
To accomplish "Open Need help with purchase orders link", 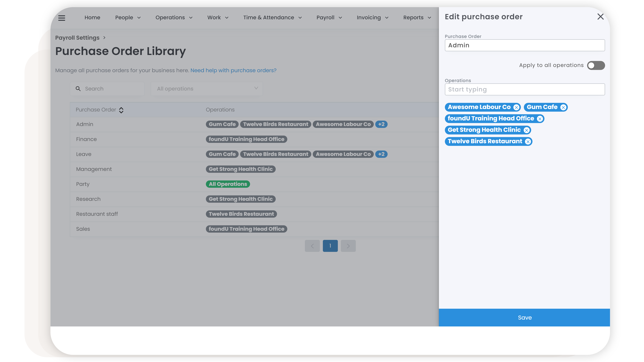I will click(x=233, y=70).
